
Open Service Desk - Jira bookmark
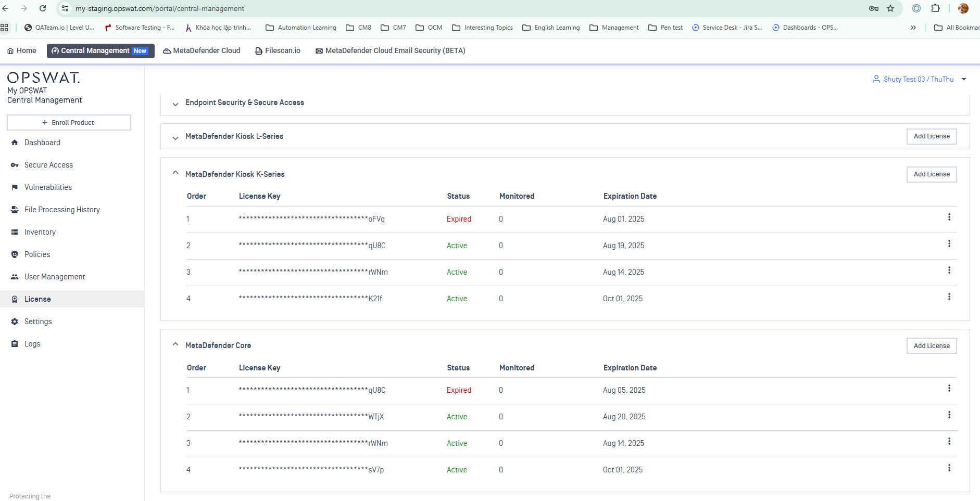pyautogui.click(x=727, y=28)
